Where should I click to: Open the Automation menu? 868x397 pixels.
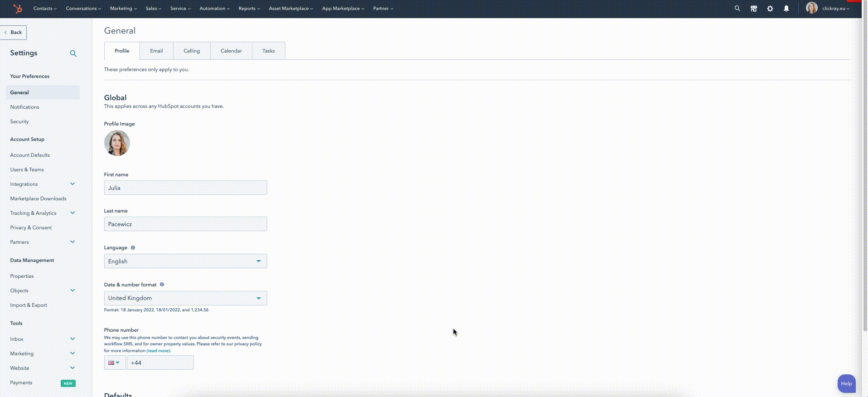click(x=214, y=9)
